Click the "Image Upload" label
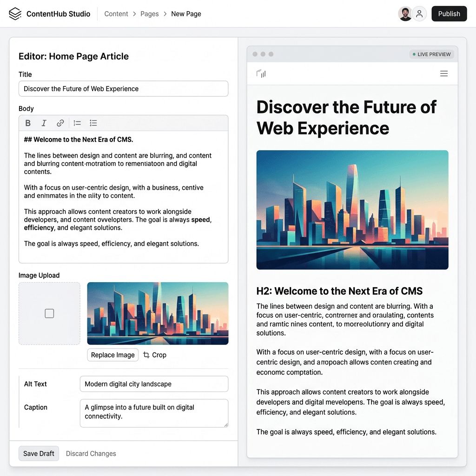This screenshot has height=476, width=476. (39, 275)
